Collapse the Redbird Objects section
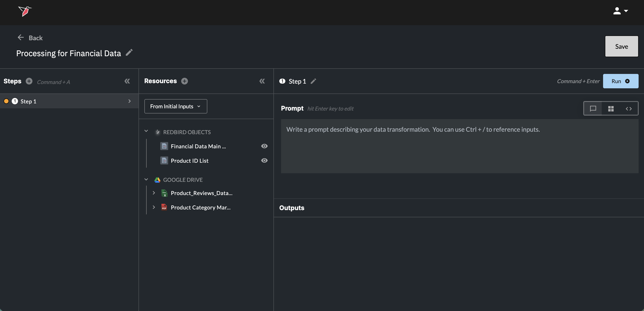The image size is (644, 311). tap(146, 131)
